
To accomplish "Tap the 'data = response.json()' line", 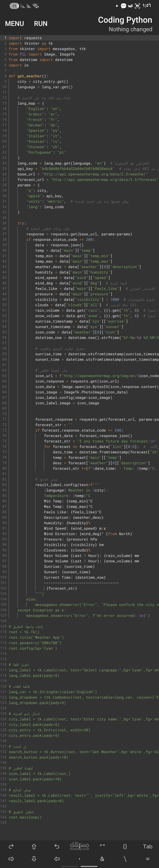I will click(x=59, y=245).
